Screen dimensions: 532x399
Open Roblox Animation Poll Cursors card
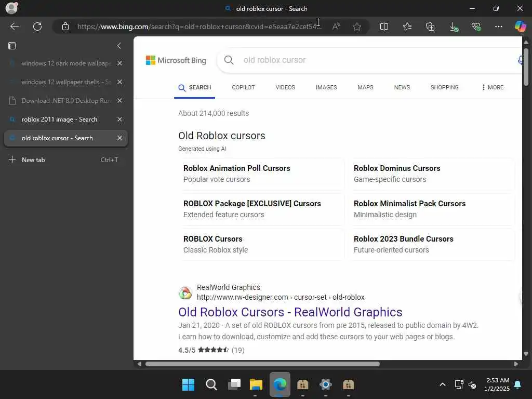click(262, 174)
